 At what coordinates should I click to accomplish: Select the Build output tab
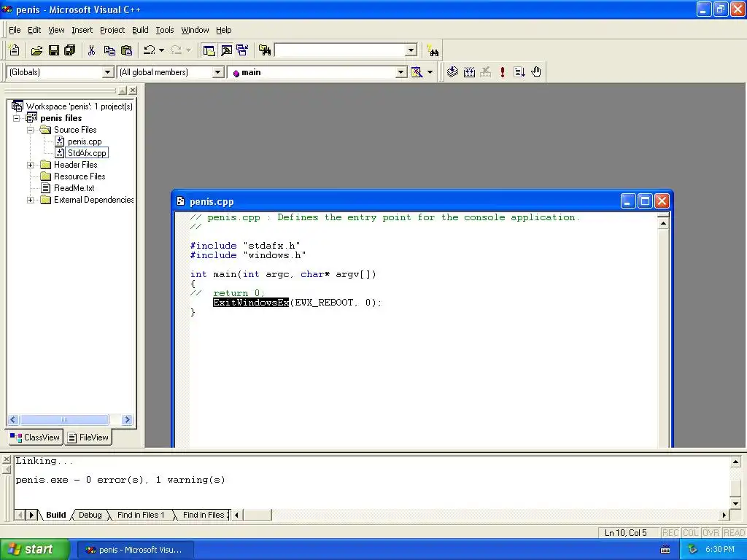pos(55,515)
